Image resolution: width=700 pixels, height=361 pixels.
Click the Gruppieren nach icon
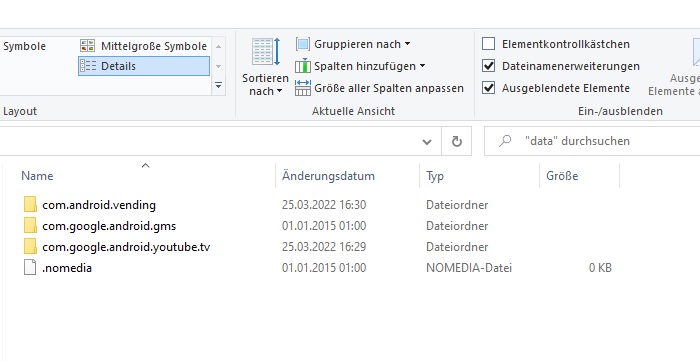(303, 44)
